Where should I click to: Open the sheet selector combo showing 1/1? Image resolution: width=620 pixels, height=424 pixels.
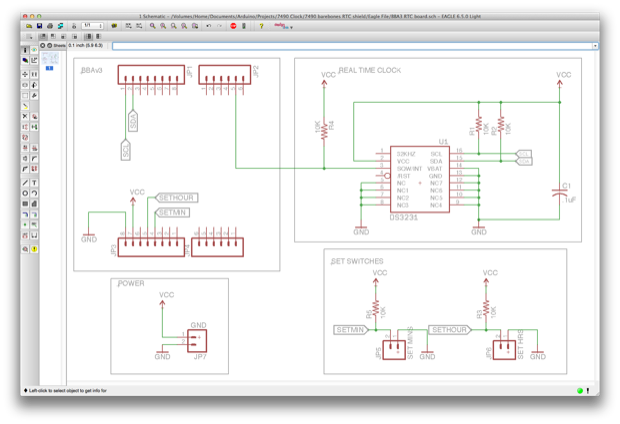[93, 26]
